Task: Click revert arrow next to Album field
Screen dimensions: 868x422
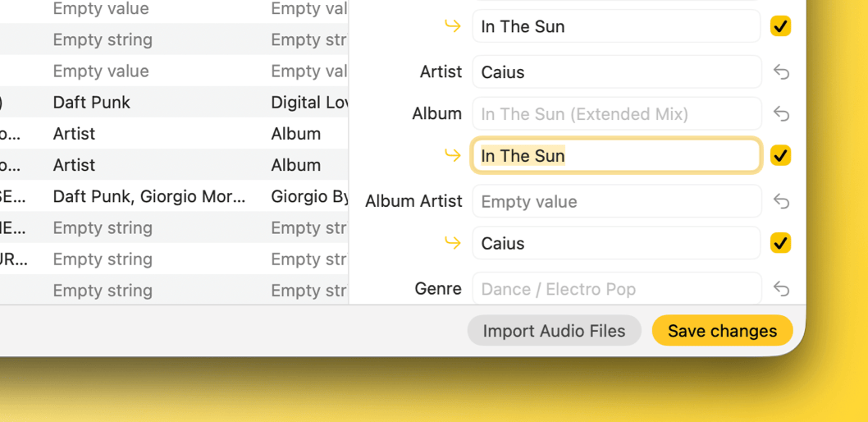Action: [x=781, y=114]
